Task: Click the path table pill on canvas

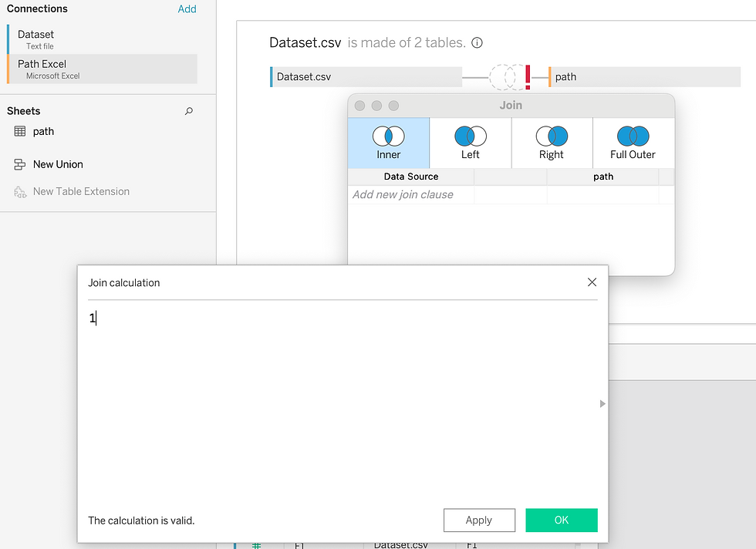Action: tap(645, 77)
